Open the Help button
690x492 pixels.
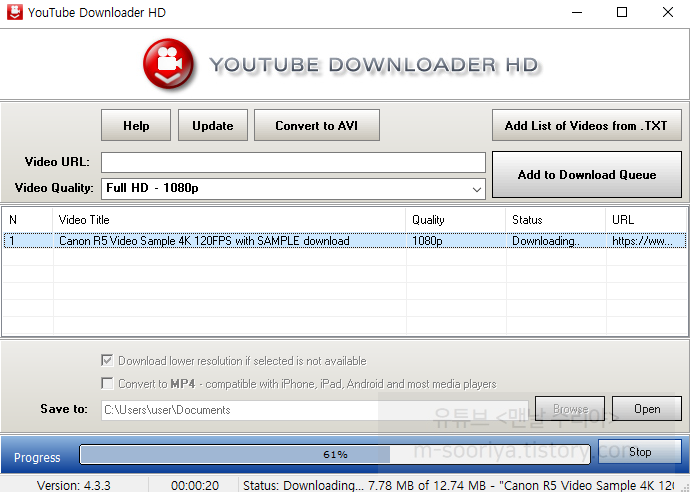tap(136, 125)
